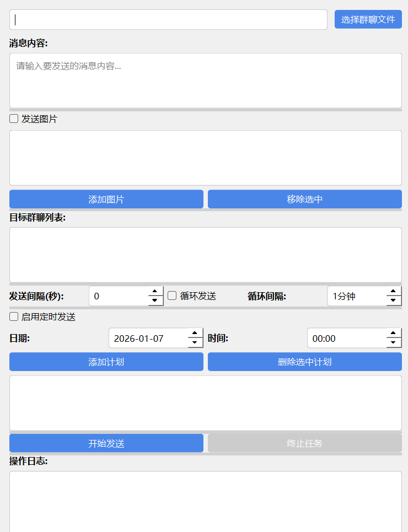Screen dimensions: 408x532
Task: Focus the 消息内容 message text area
Action: click(x=205, y=80)
